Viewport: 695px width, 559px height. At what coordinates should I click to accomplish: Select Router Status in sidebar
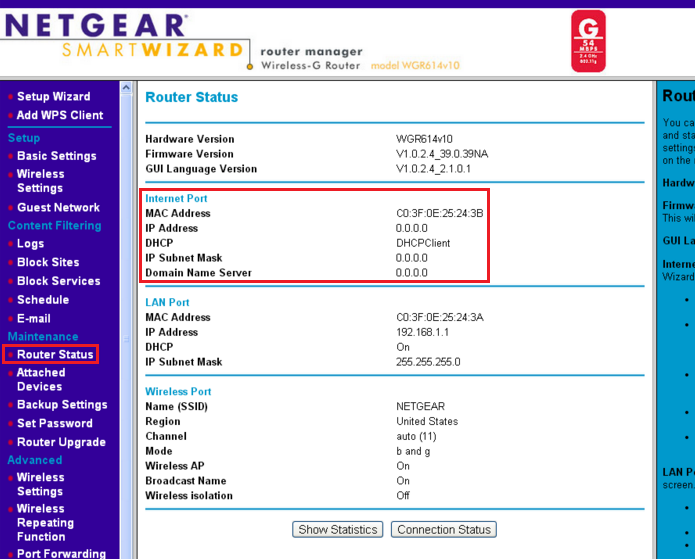tap(55, 355)
